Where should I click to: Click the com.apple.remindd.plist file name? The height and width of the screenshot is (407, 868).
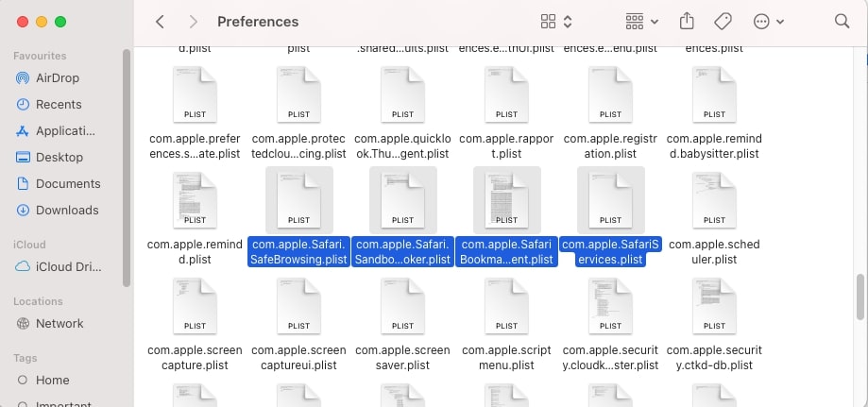tap(195, 252)
